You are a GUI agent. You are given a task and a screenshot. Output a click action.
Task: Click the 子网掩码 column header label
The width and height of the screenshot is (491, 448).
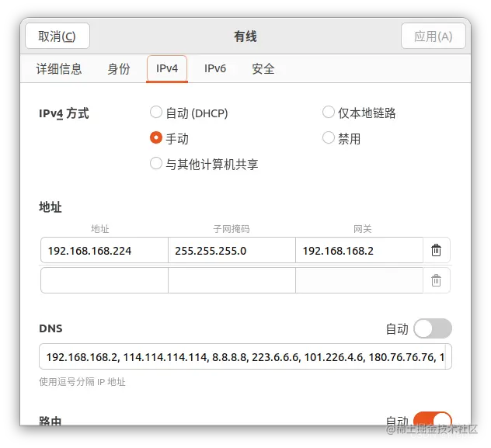[x=232, y=229]
